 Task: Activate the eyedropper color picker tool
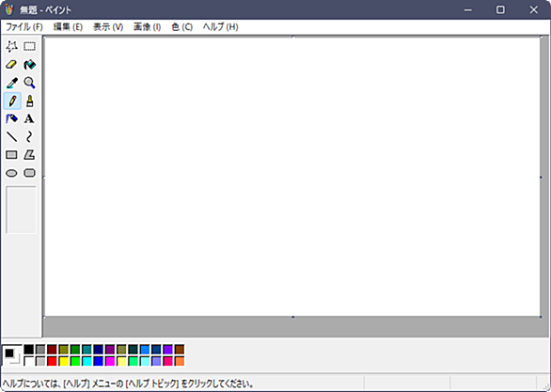coord(12,83)
